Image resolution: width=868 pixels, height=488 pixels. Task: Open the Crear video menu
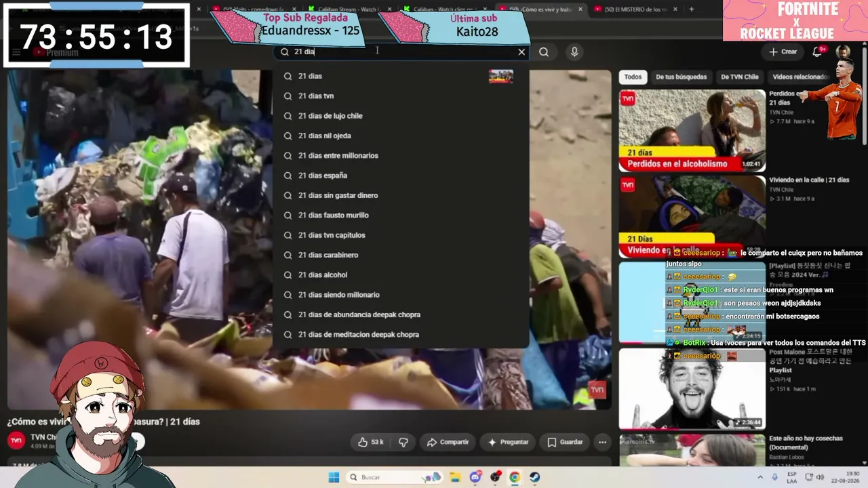pyautogui.click(x=783, y=52)
